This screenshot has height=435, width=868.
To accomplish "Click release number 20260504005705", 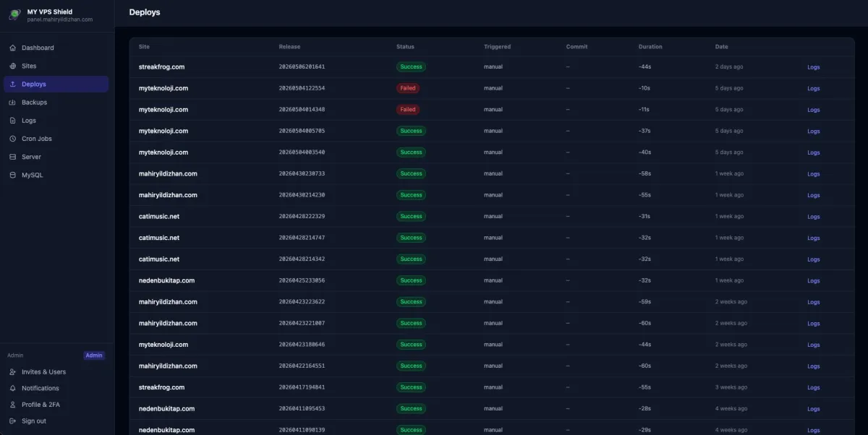I will 302,131.
